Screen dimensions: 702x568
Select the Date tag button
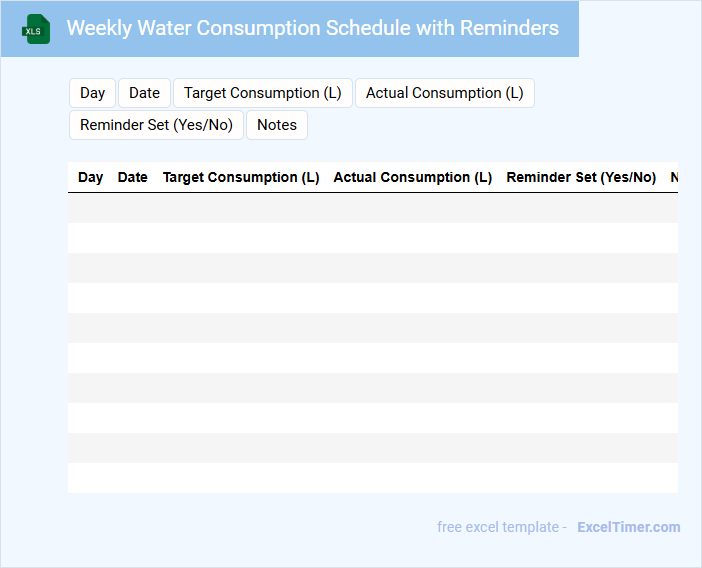144,93
